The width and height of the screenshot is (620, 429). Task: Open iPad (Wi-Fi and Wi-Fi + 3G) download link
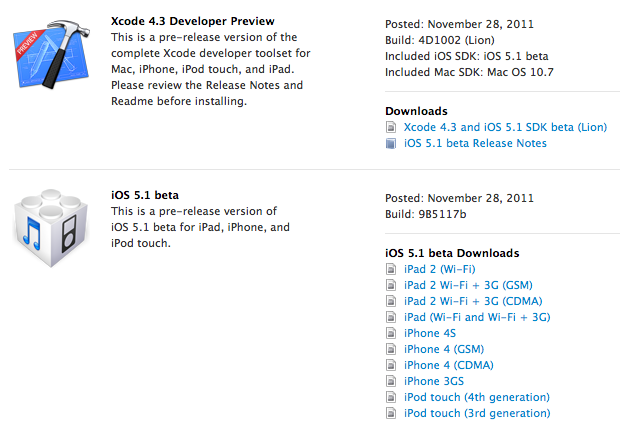477,317
